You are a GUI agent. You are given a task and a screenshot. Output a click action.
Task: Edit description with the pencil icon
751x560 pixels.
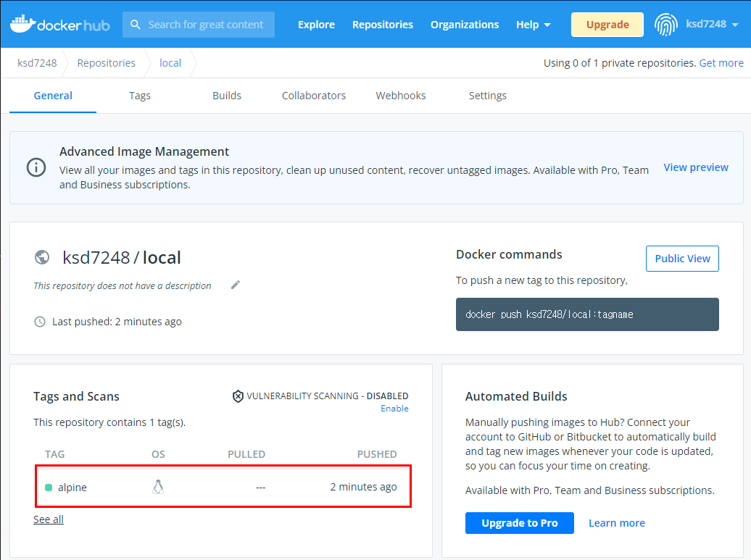(235, 285)
